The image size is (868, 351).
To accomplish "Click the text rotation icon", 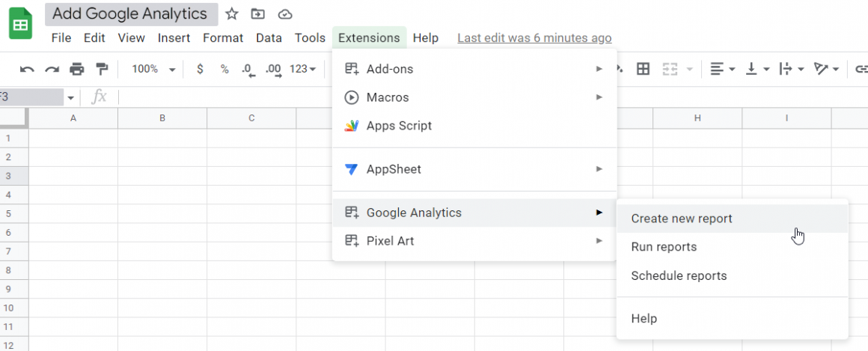I will (820, 69).
